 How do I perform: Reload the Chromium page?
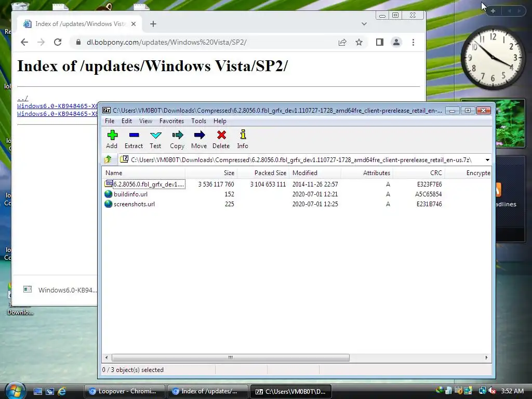pyautogui.click(x=58, y=42)
